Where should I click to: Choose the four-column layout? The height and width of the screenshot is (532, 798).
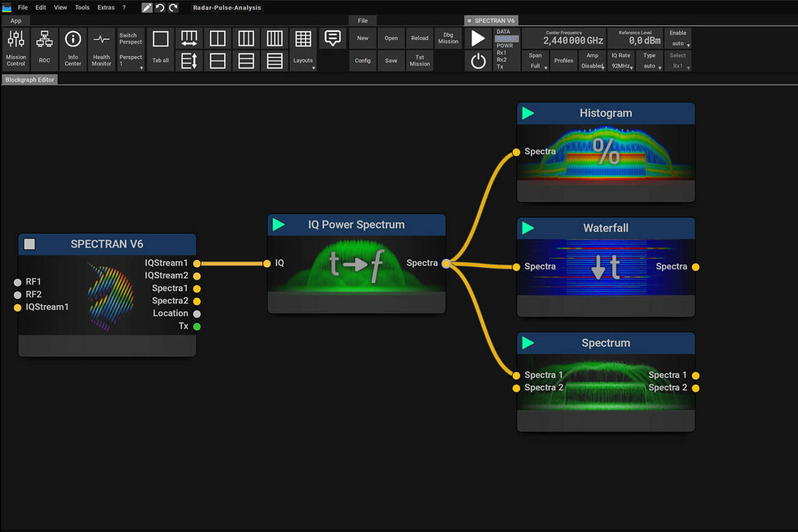point(274,39)
